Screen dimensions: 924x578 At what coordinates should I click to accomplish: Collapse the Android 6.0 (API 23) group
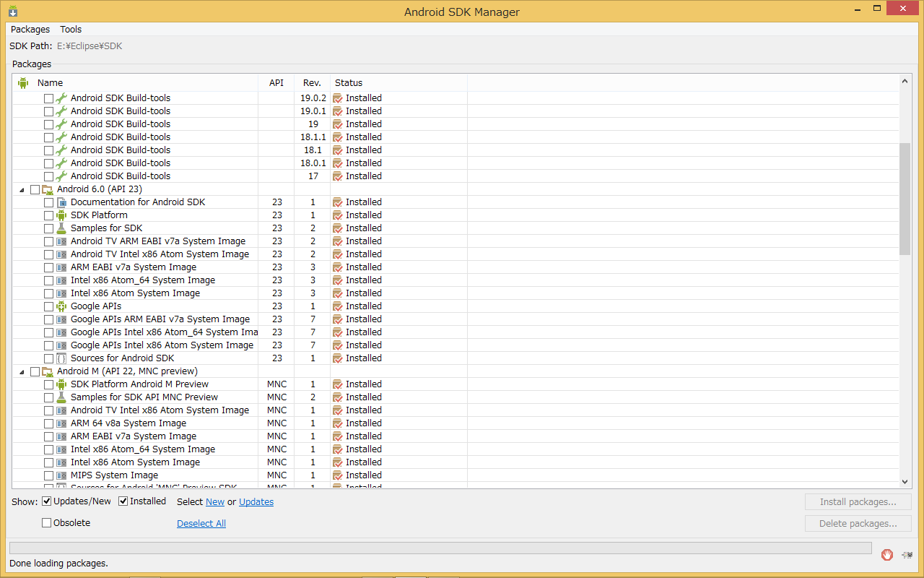(x=22, y=190)
